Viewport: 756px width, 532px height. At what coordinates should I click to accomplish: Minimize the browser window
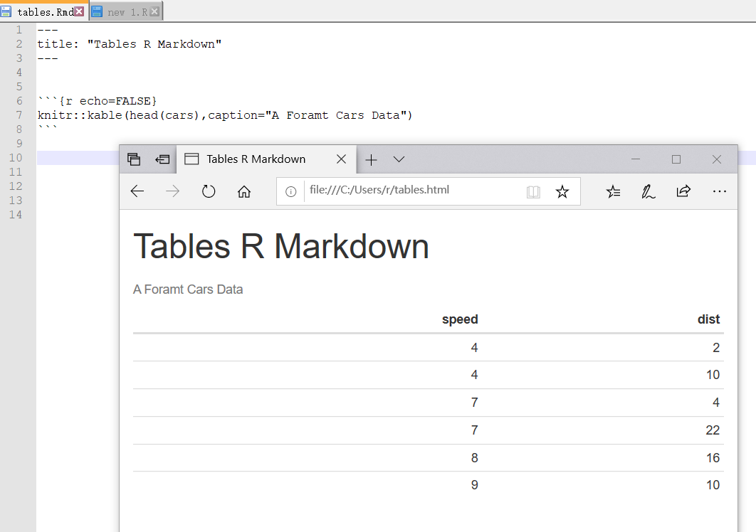[x=636, y=159]
